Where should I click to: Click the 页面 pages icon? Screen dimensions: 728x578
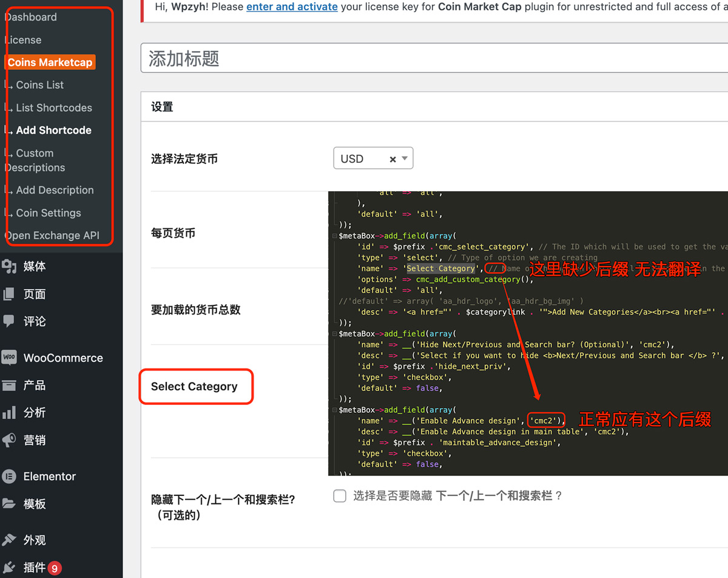pos(9,294)
